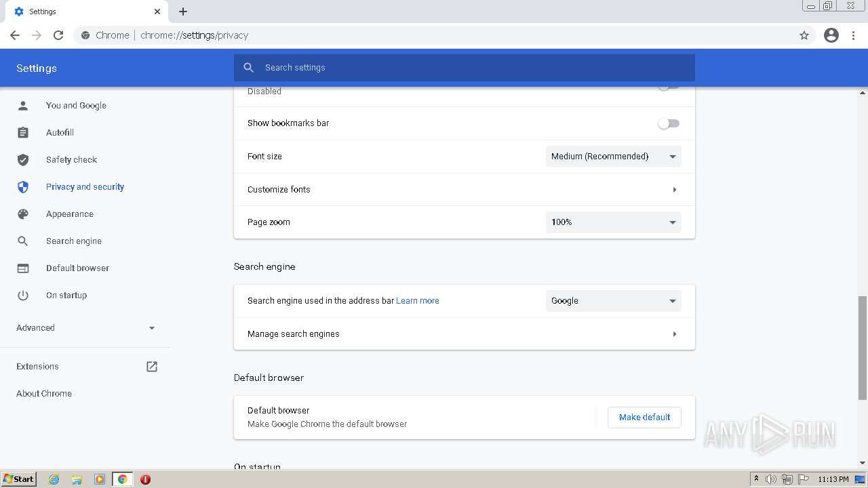
Task: Expand the Advanced section arrow
Action: point(152,328)
